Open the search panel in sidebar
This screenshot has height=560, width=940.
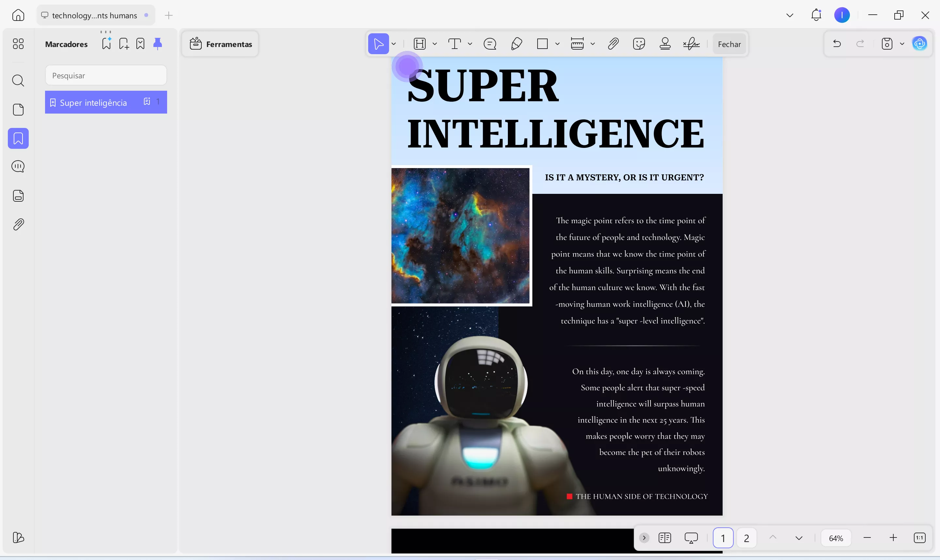tap(18, 80)
